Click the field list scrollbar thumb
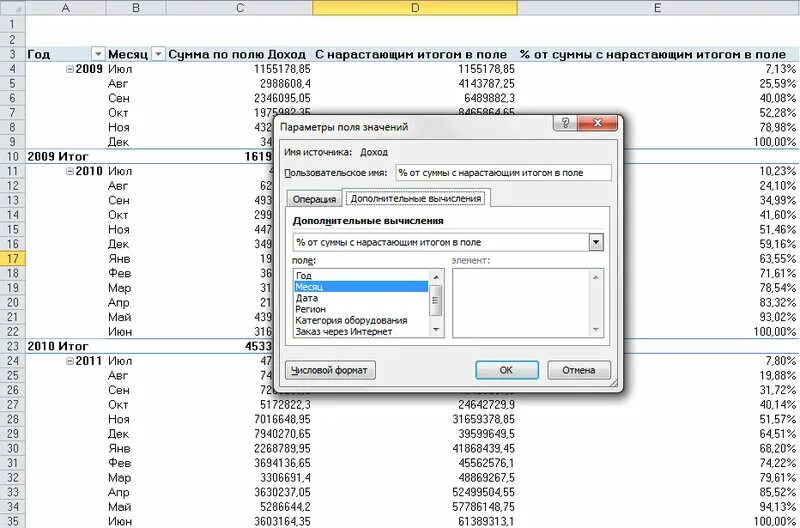800x528 pixels. pos(436,300)
